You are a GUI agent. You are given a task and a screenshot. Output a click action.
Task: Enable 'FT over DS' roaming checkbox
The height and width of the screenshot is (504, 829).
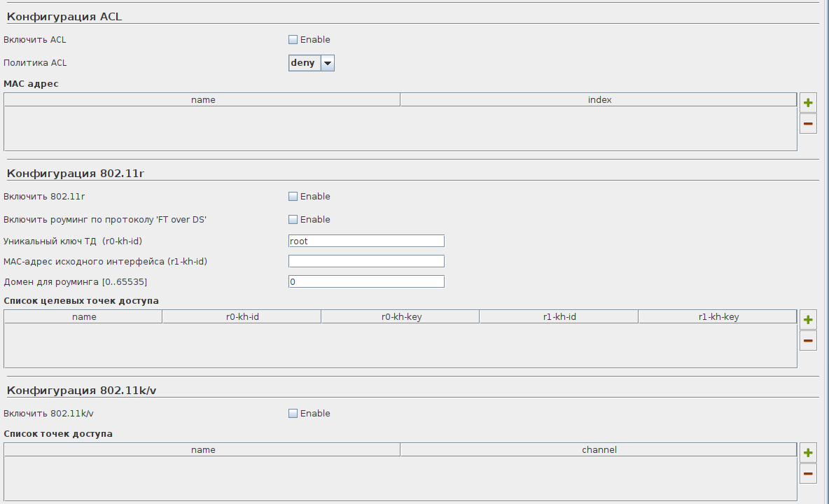(293, 220)
